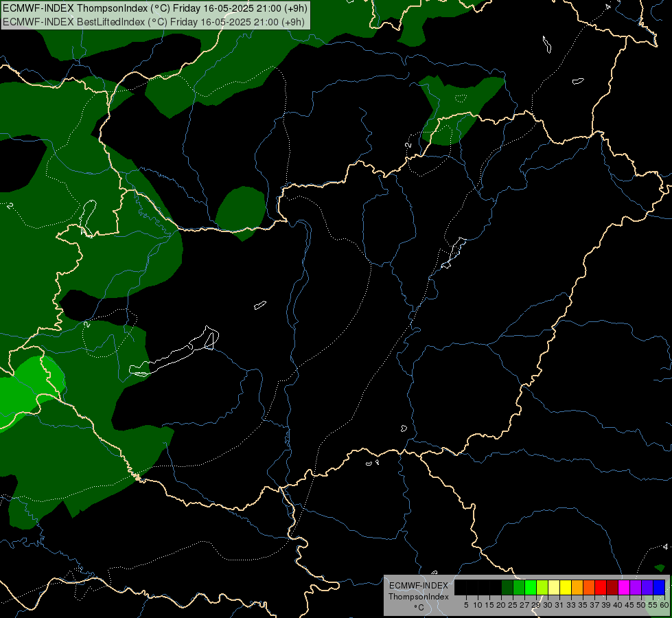The width and height of the screenshot is (672, 618).
Task: Click the legend value 40
Action: (x=618, y=605)
